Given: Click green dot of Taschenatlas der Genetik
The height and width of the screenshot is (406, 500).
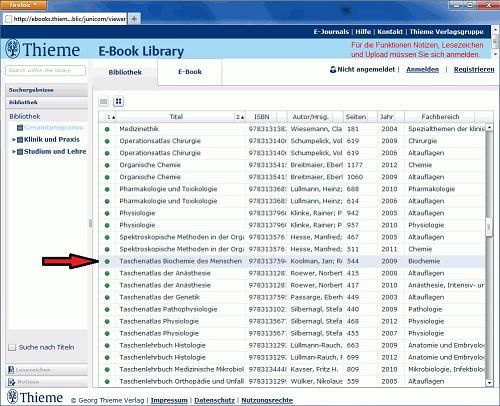Looking at the screenshot, I should (107, 297).
